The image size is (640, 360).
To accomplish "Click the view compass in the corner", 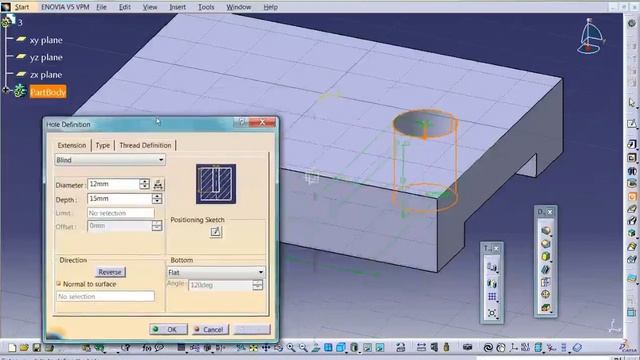I will (x=591, y=36).
